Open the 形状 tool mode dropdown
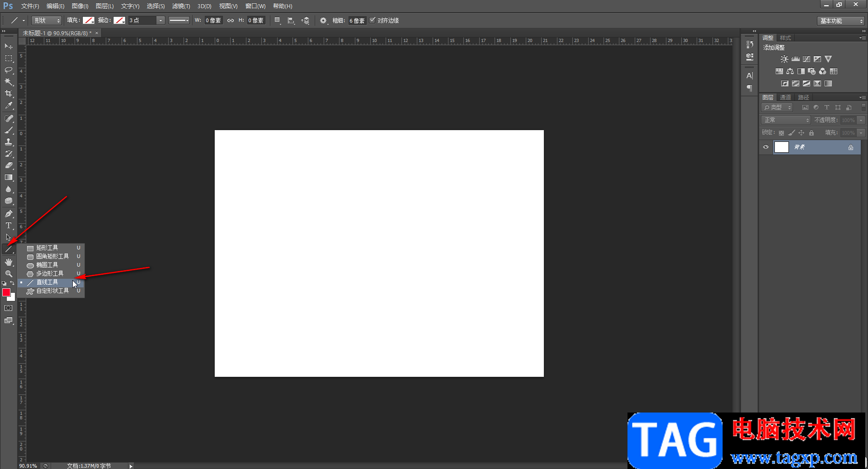Viewport: 868px width, 469px height. point(47,21)
